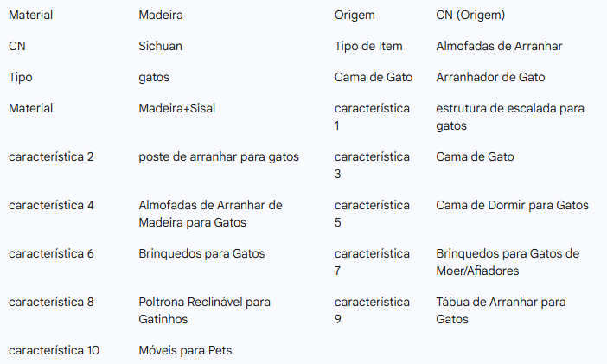Select Almofadas de Arranhar value

pyautogui.click(x=499, y=46)
